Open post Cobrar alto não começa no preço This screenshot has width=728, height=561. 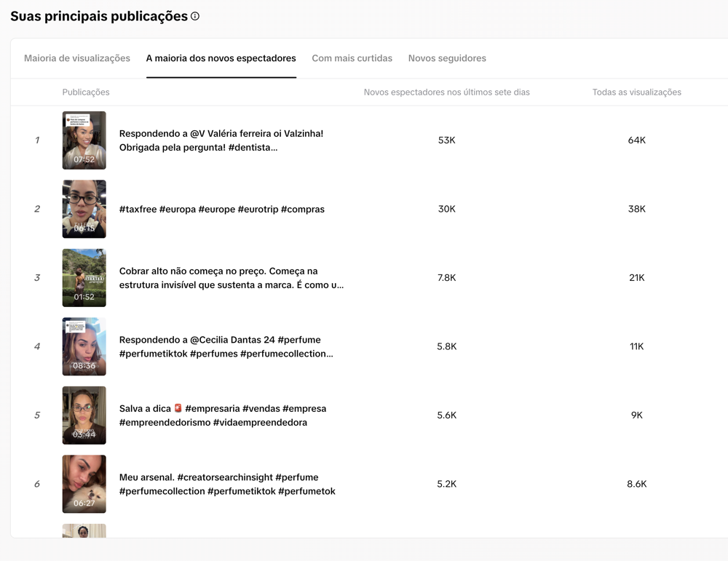coord(232,277)
